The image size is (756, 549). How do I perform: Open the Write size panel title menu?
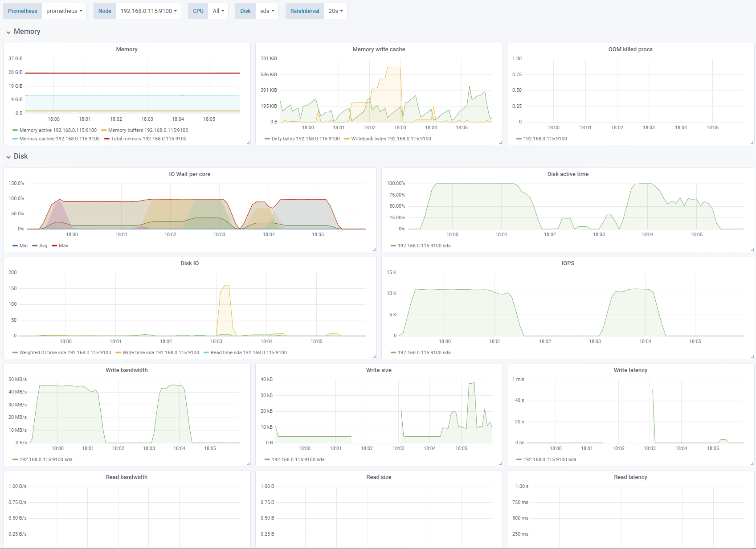pyautogui.click(x=379, y=370)
